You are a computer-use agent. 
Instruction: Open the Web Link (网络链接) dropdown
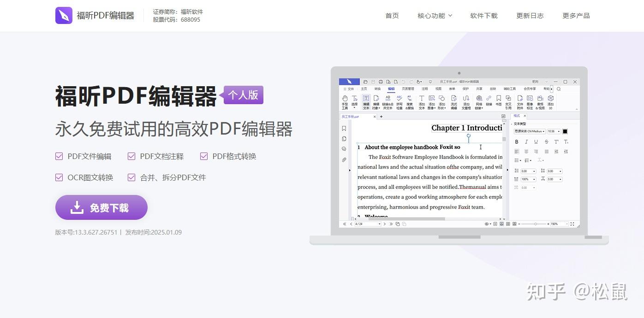[x=479, y=102]
